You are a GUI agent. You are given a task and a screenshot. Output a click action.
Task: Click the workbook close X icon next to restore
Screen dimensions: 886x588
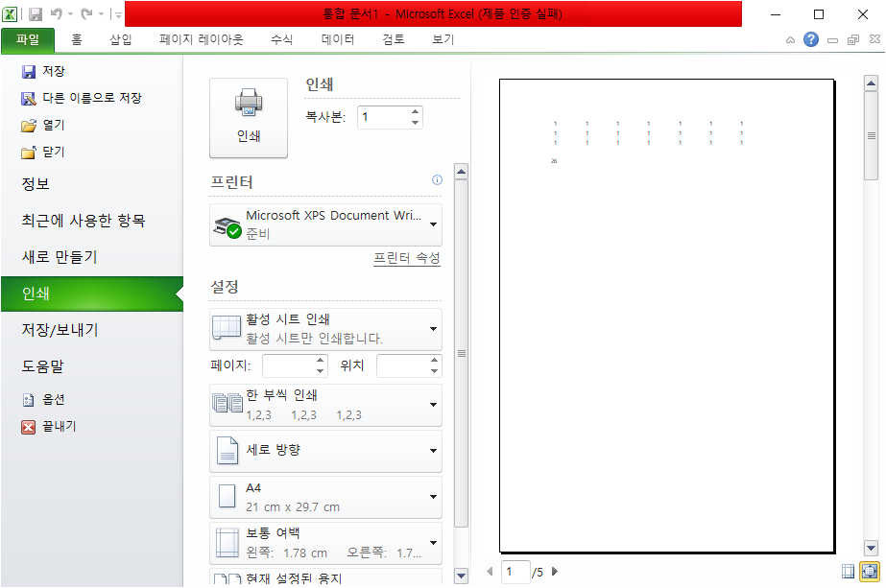coord(874,39)
